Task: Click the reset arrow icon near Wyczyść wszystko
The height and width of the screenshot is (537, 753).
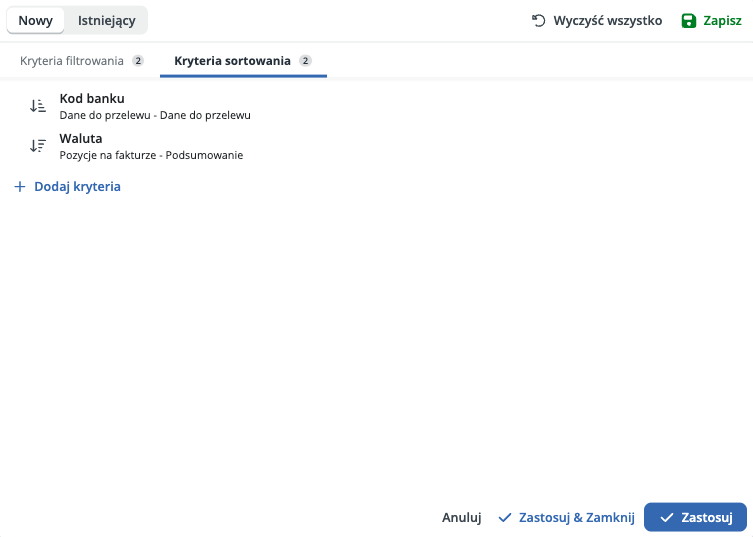Action: tap(539, 21)
